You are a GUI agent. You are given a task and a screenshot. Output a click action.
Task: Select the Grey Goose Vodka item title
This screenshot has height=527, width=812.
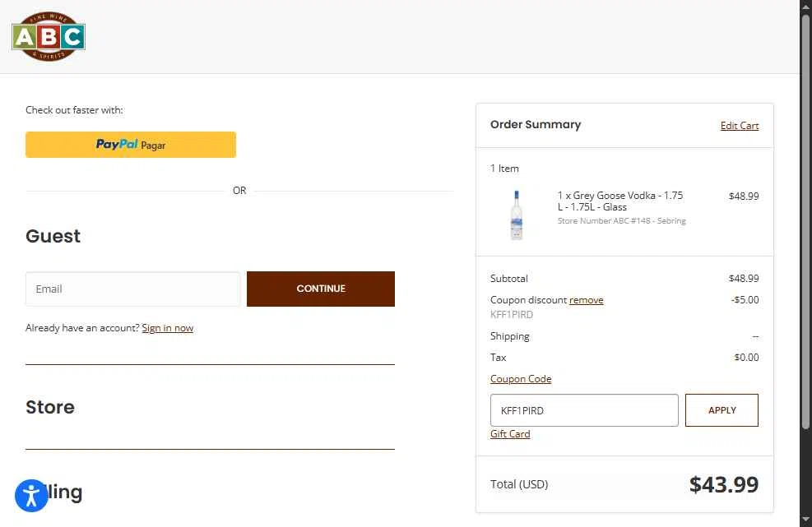(x=619, y=201)
